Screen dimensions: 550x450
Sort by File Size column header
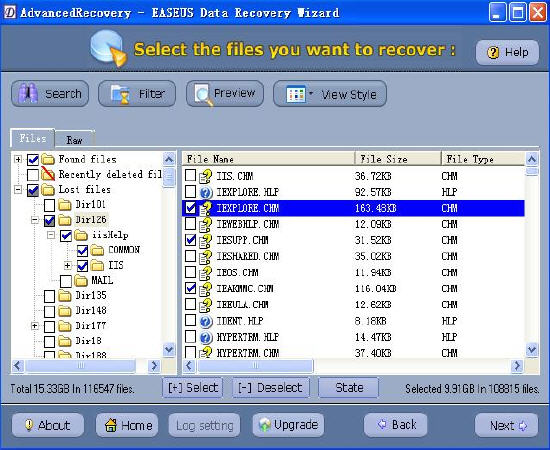tap(398, 159)
